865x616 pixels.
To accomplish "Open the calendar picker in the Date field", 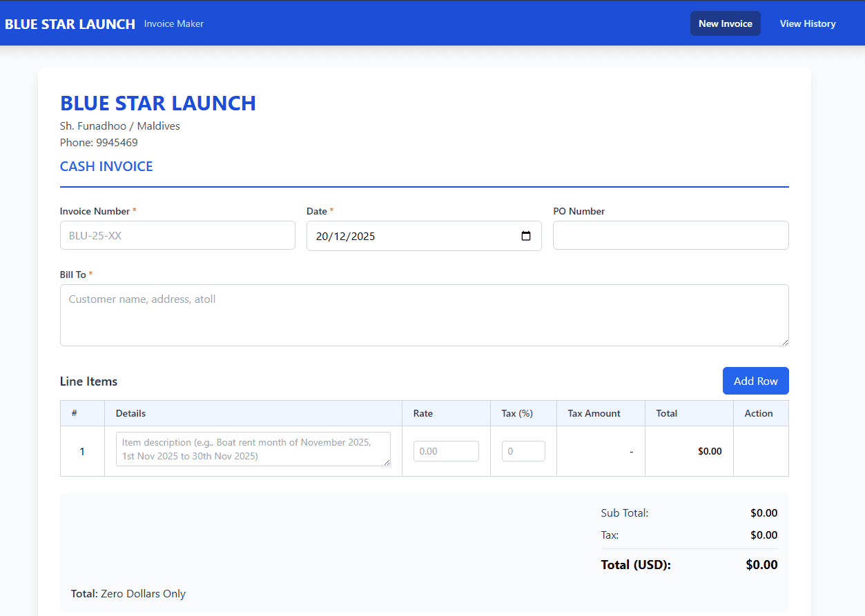I will 526,236.
